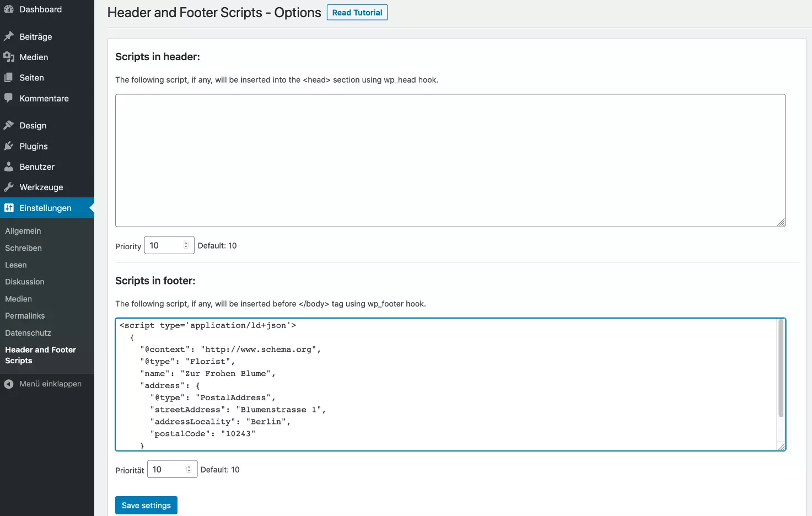The height and width of the screenshot is (516, 812).
Task: Open Lesen settings submenu
Action: point(16,265)
